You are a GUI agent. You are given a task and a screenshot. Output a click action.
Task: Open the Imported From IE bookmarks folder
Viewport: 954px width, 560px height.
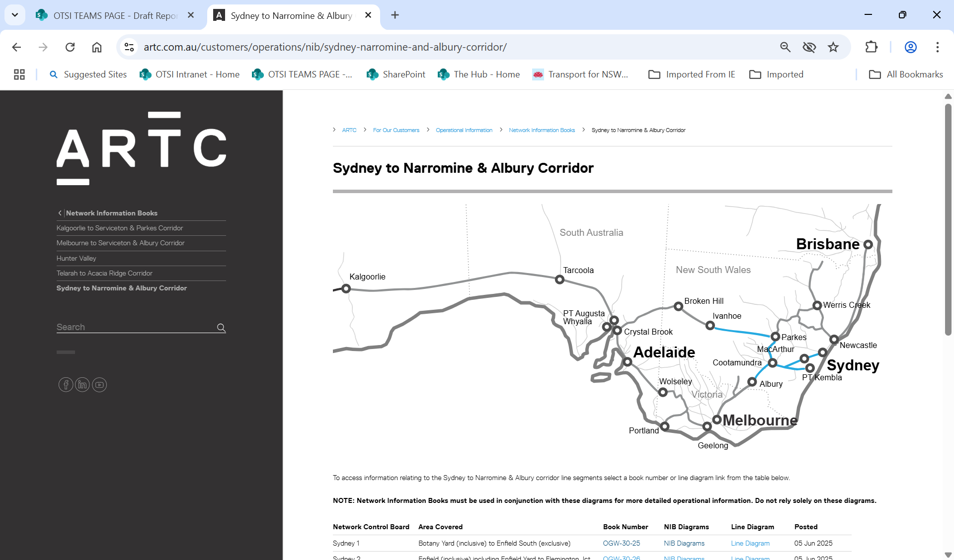pyautogui.click(x=692, y=74)
